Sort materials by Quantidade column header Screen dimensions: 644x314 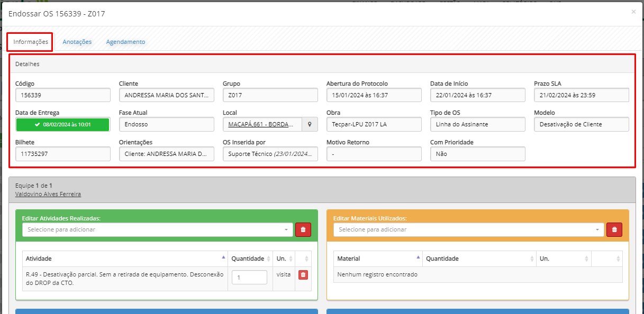click(x=478, y=258)
